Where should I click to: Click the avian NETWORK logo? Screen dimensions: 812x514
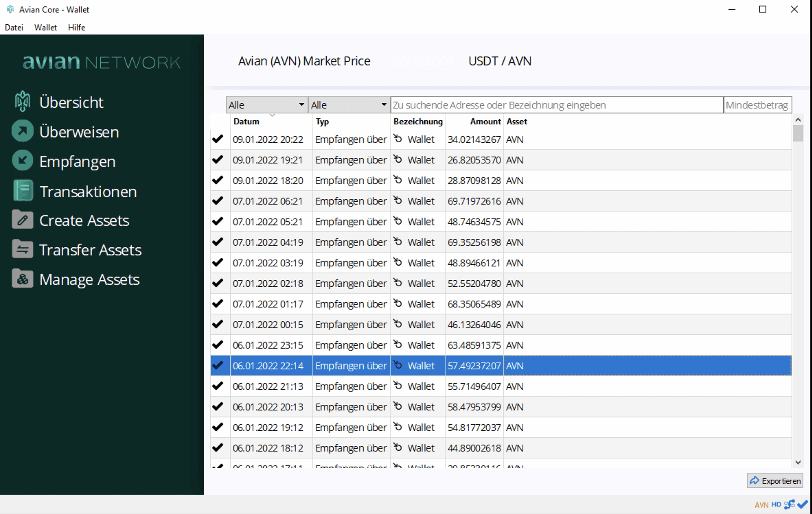click(x=102, y=62)
